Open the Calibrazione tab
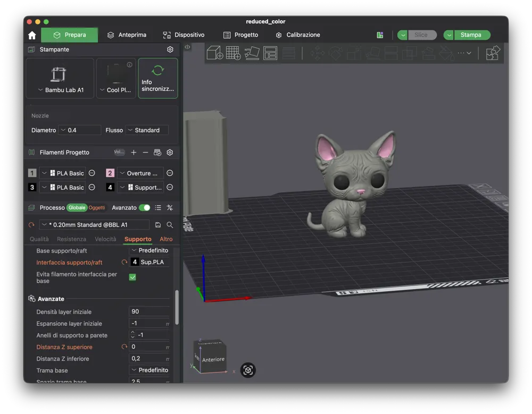 pyautogui.click(x=298, y=35)
